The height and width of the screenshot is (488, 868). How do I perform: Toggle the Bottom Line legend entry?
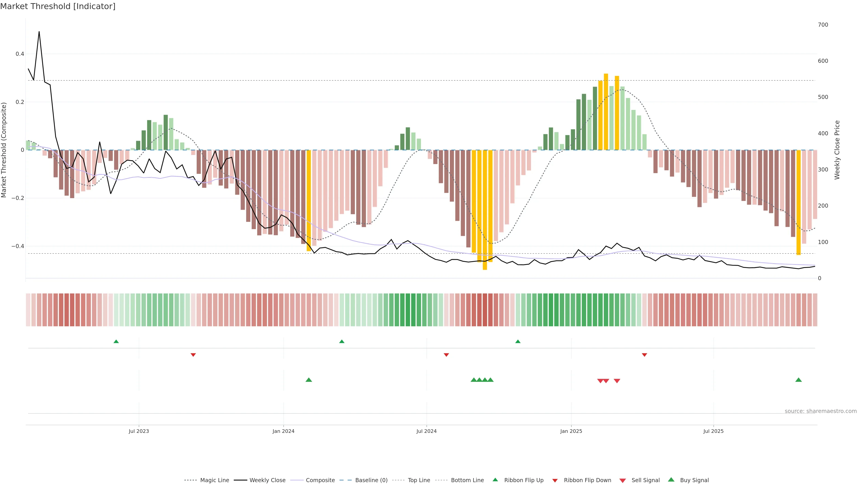(x=467, y=480)
